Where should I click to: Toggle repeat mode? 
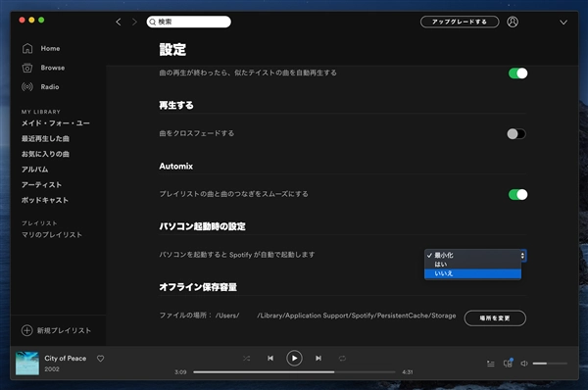point(342,359)
